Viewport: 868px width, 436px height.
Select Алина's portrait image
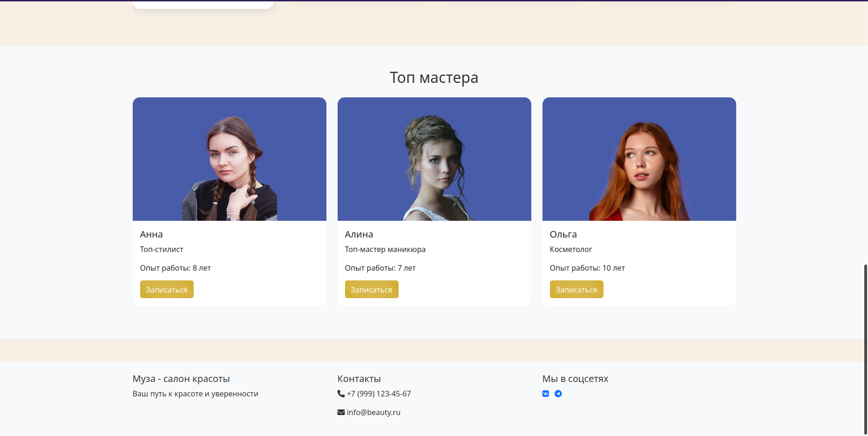pos(434,159)
